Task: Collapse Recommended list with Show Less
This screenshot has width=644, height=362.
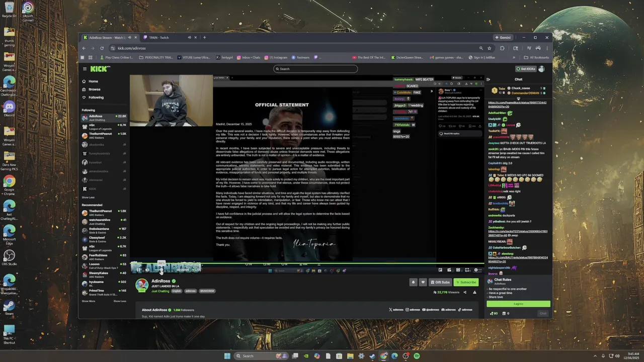Action: coord(120,301)
